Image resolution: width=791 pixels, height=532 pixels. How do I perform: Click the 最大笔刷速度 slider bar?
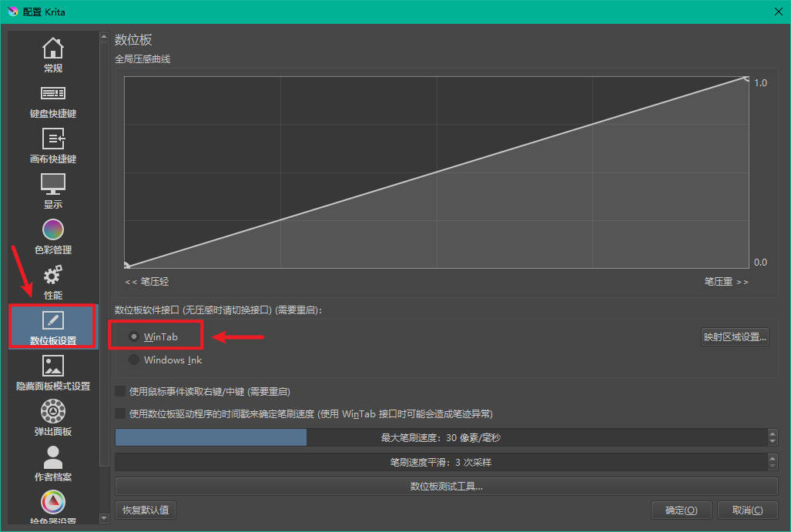tap(441, 437)
